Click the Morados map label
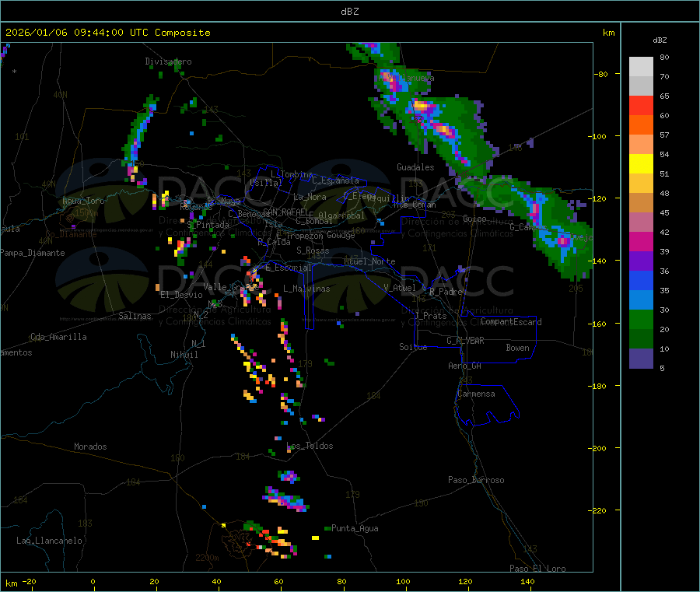 coord(90,447)
